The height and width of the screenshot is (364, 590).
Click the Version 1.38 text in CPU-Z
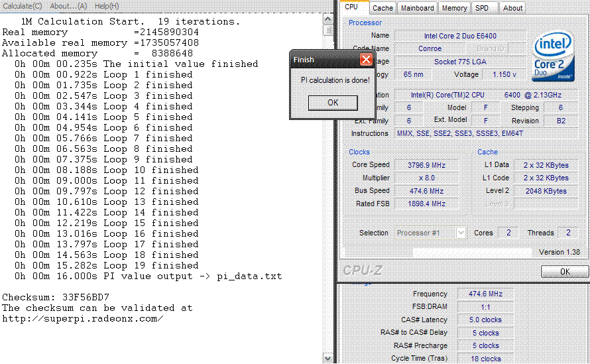click(x=559, y=252)
